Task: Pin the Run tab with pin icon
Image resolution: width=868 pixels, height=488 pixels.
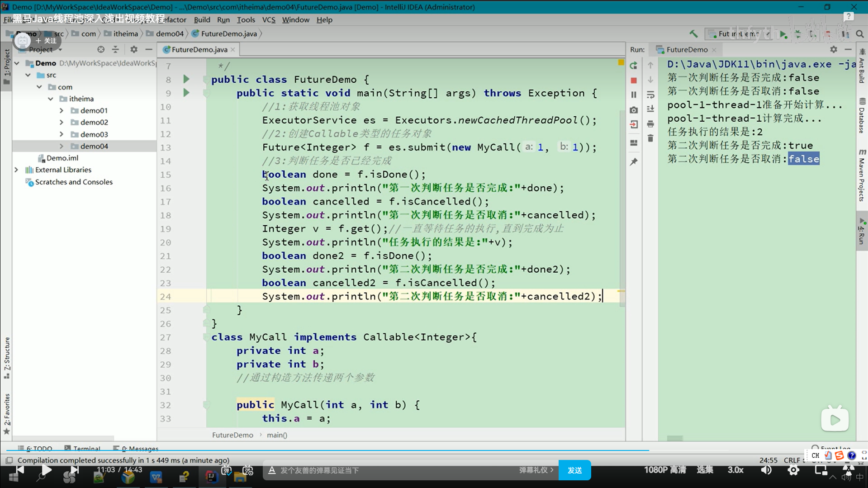Action: pos(633,162)
